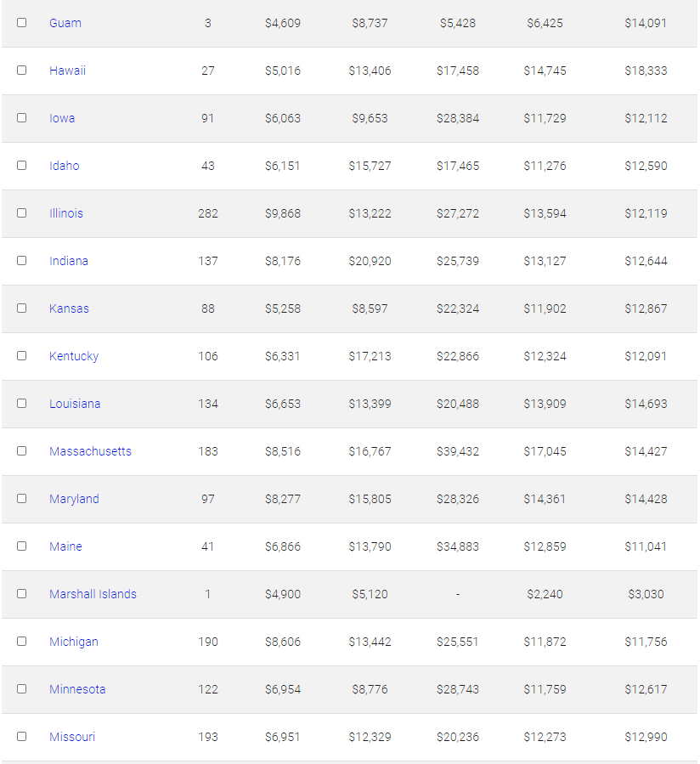Select the Massachusetts checkbox
700x764 pixels.
tap(21, 451)
